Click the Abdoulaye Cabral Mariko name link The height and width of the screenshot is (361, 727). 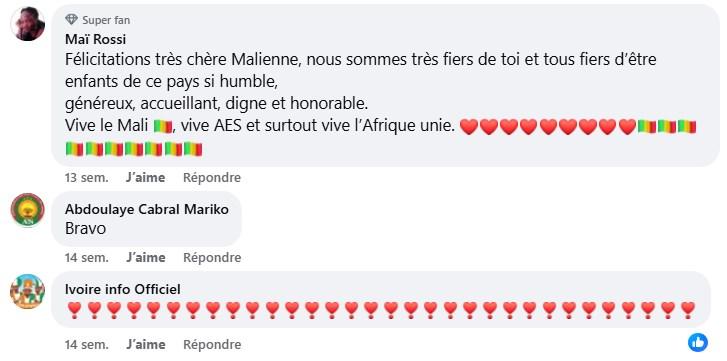(x=147, y=209)
